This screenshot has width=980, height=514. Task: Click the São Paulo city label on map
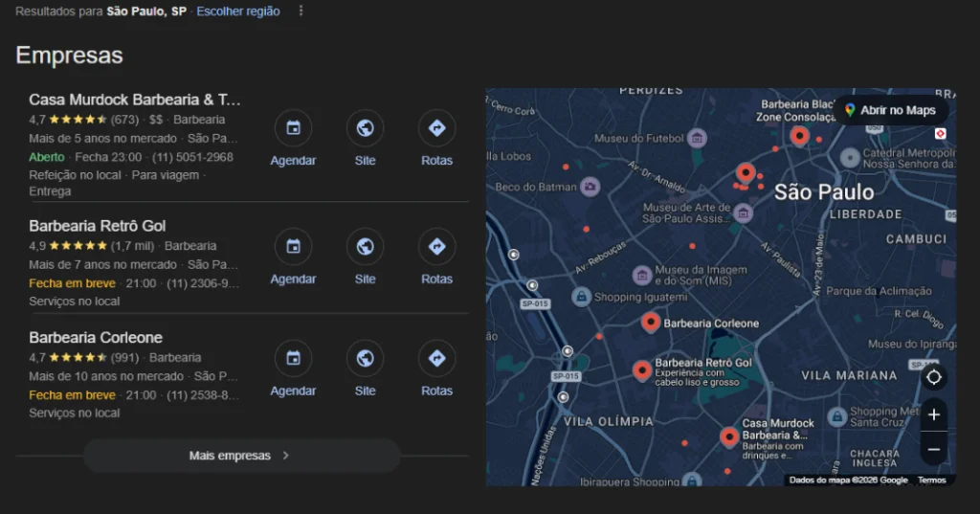(824, 192)
